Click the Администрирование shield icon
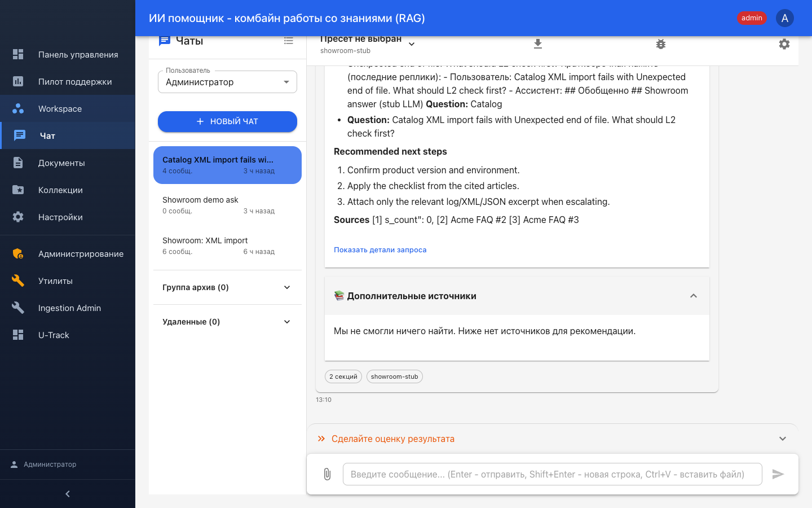This screenshot has width=812, height=508. pyautogui.click(x=18, y=253)
